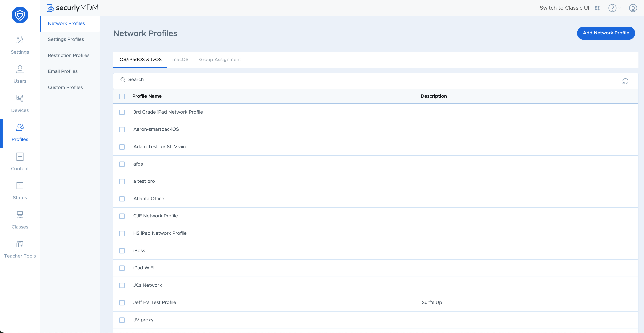Click the help question mark icon

(x=612, y=8)
